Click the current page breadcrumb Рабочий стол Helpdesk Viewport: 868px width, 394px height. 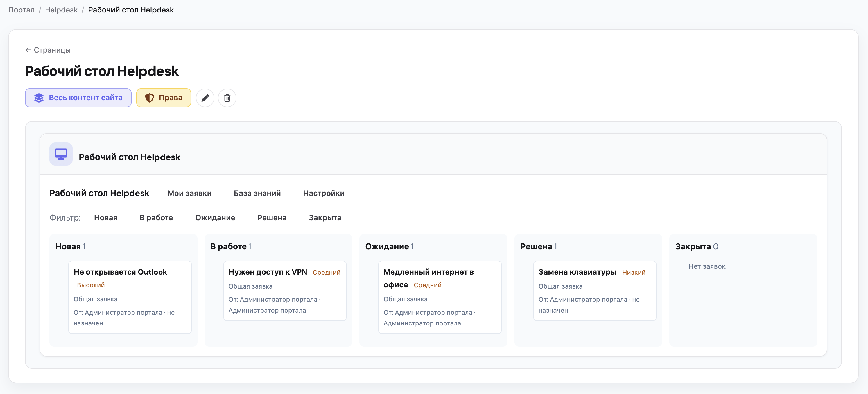pos(131,10)
